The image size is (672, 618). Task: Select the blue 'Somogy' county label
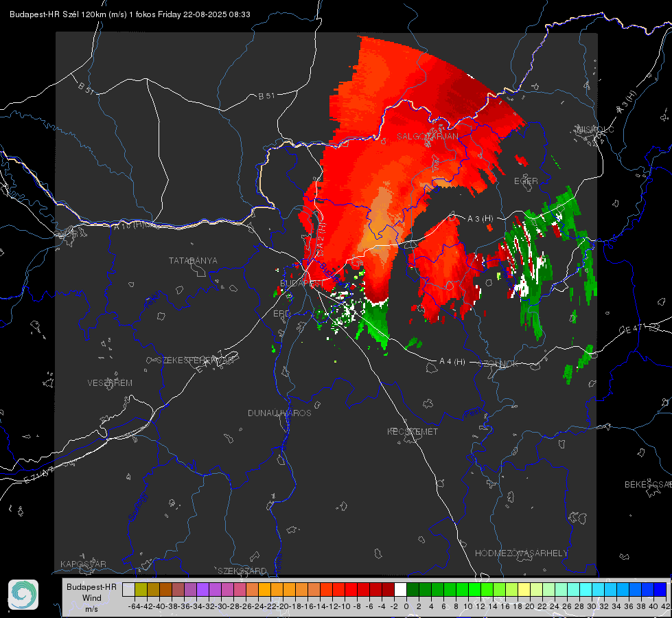137,507
